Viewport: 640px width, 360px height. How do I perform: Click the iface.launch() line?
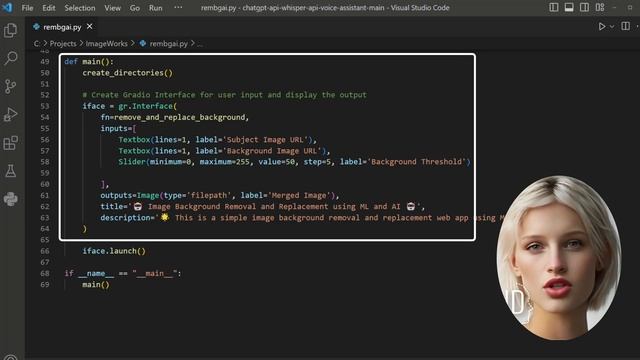click(x=114, y=251)
